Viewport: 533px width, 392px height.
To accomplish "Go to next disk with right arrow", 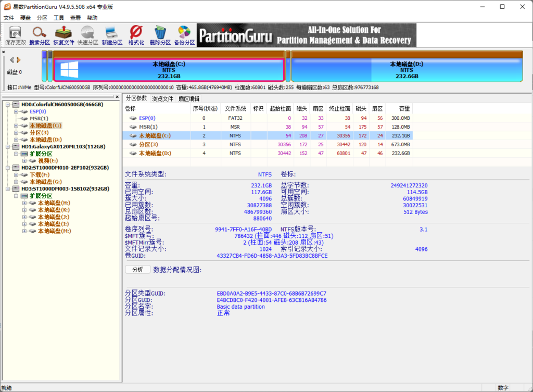I will point(19,60).
